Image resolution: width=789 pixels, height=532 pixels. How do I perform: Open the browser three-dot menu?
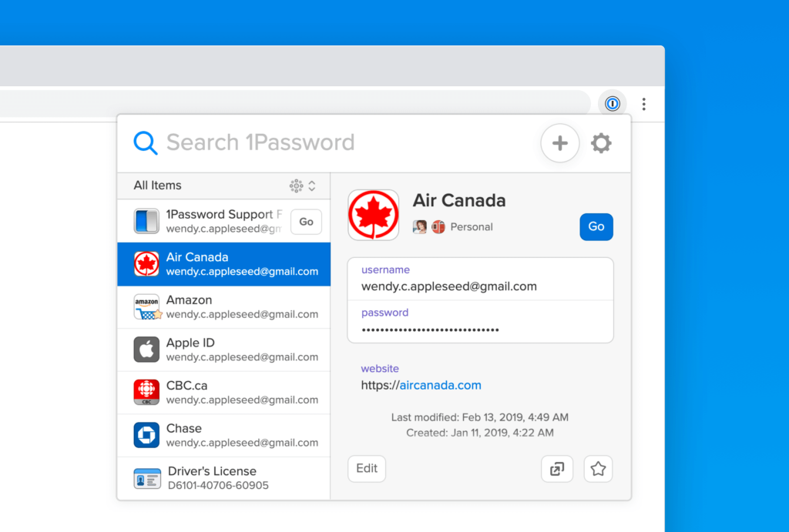[x=643, y=104]
